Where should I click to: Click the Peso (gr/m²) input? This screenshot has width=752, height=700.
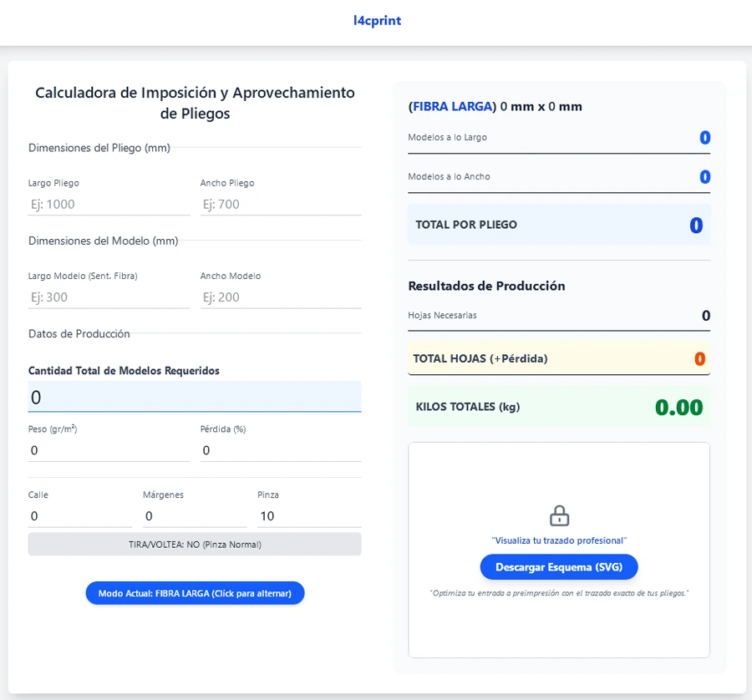click(x=109, y=450)
